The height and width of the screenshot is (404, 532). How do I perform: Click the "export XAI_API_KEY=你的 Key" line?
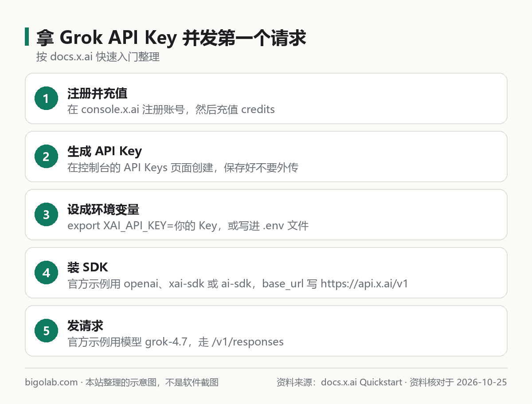tap(188, 225)
